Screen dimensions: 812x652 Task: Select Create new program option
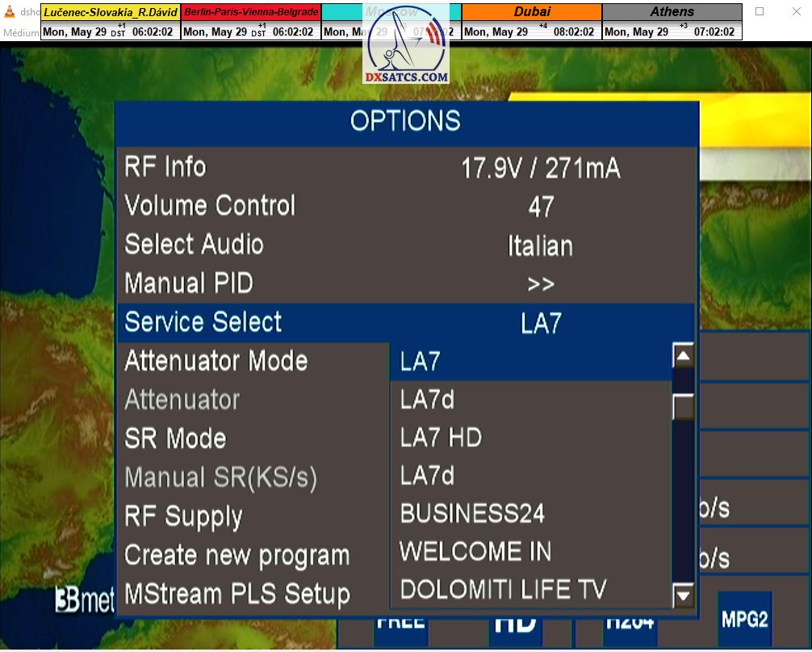pos(237,556)
